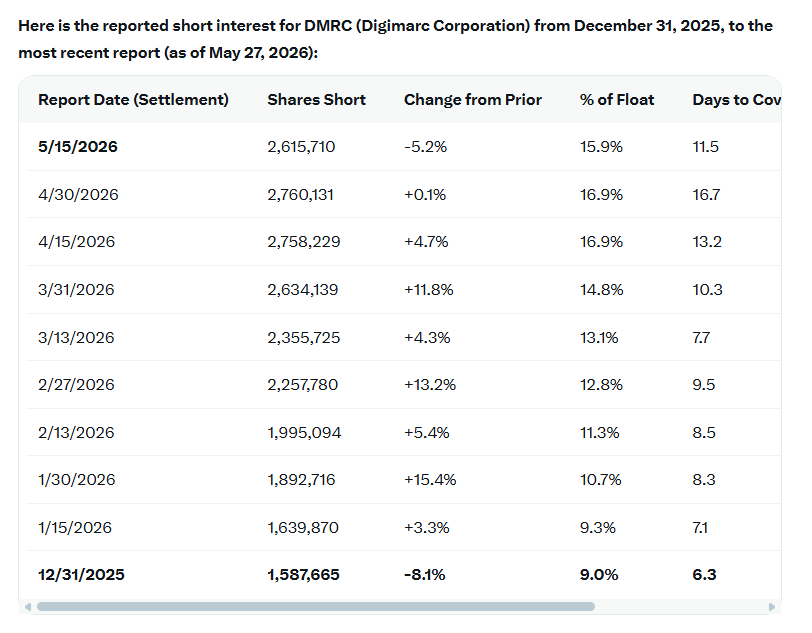Click shares short value 2,257,780
Image resolution: width=812 pixels, height=633 pixels.
pos(303,384)
